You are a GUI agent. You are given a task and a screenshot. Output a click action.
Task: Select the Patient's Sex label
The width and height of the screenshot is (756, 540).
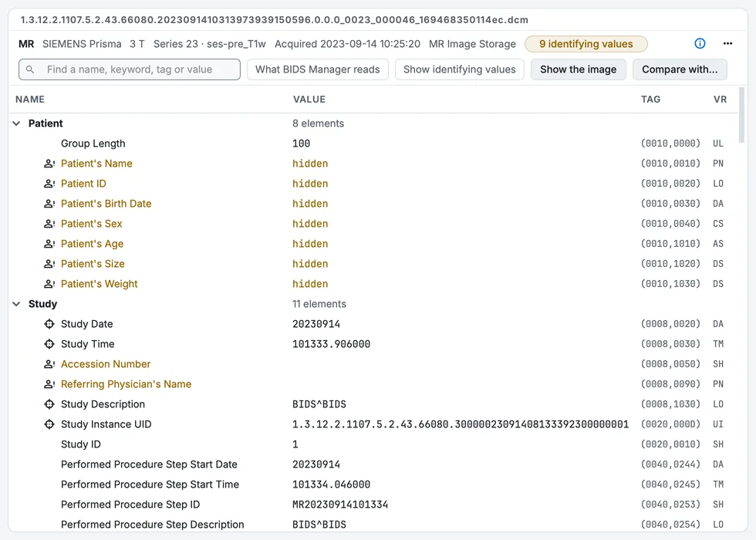[92, 224]
